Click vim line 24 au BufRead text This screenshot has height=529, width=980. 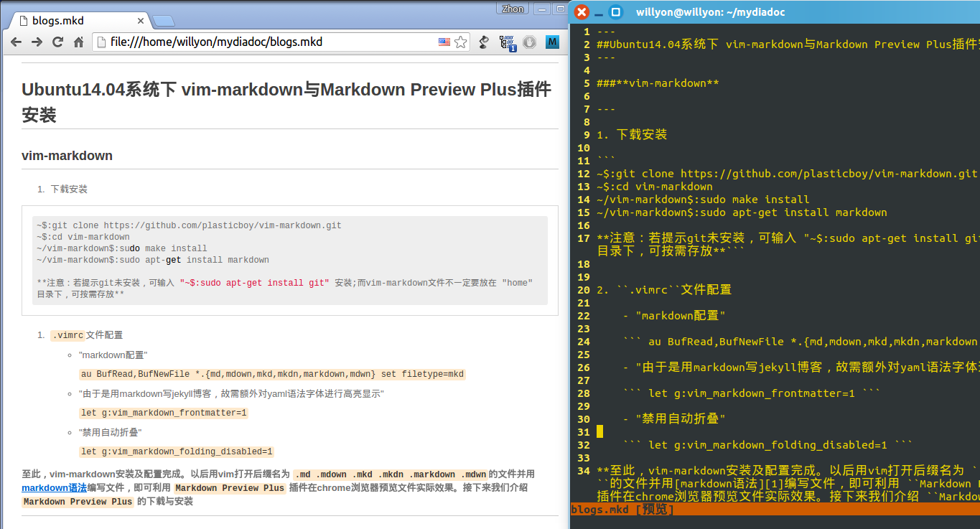pyautogui.click(x=801, y=342)
